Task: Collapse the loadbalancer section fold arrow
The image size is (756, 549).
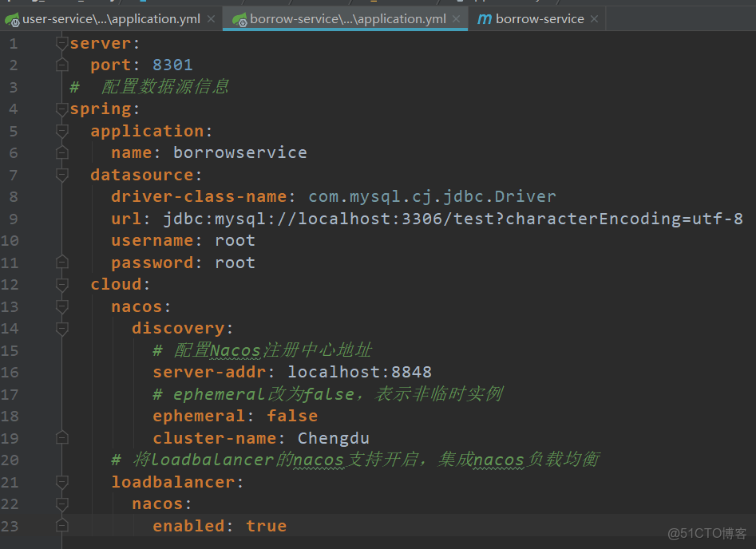Action: pos(62,481)
